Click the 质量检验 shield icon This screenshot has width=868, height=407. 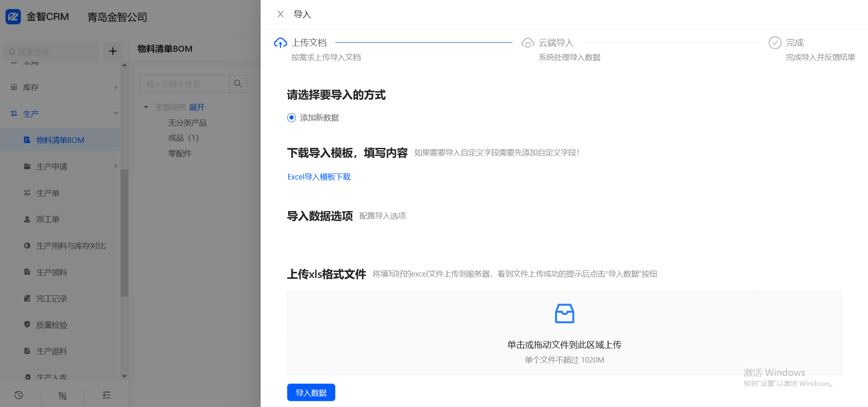click(27, 324)
